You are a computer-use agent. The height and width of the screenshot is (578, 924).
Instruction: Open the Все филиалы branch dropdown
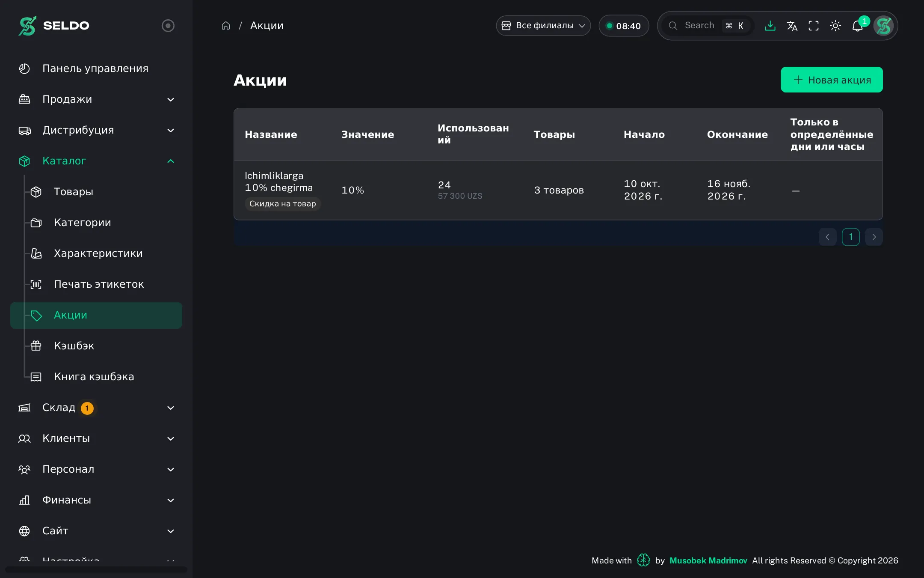coord(543,26)
